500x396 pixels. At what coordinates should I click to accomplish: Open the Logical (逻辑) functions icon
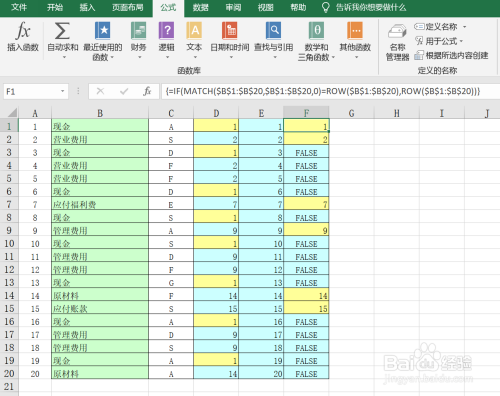(x=166, y=31)
